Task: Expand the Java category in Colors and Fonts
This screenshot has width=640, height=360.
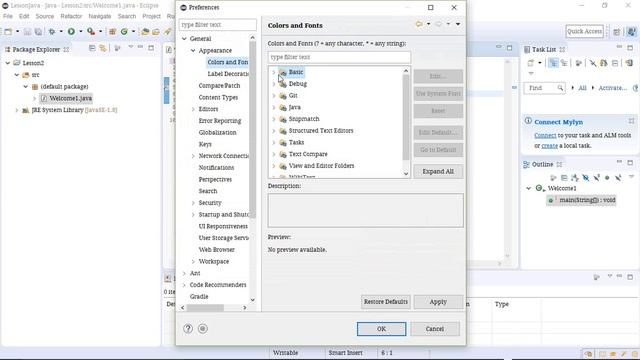Action: click(274, 107)
